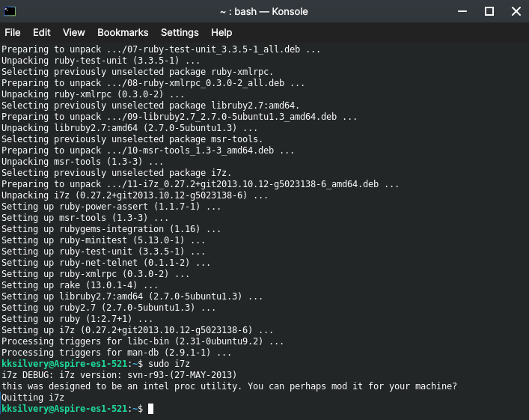529x420 pixels.
Task: Click 'Unpacking ruby-xmlrpc (0.3.0-2)' line
Action: click(x=93, y=94)
